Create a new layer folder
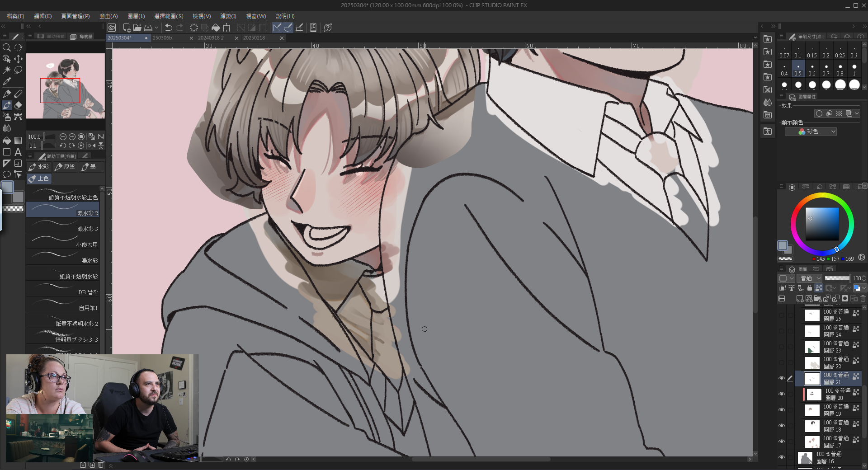 coord(817,298)
